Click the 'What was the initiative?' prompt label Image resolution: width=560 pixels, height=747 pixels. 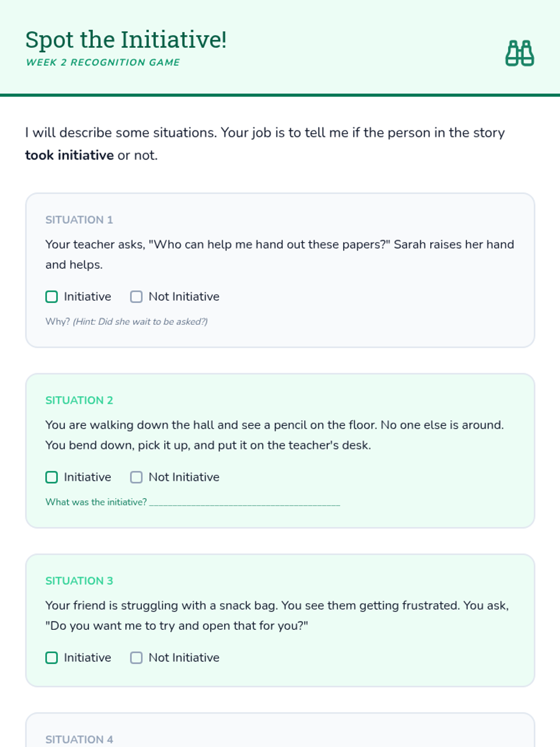click(96, 502)
